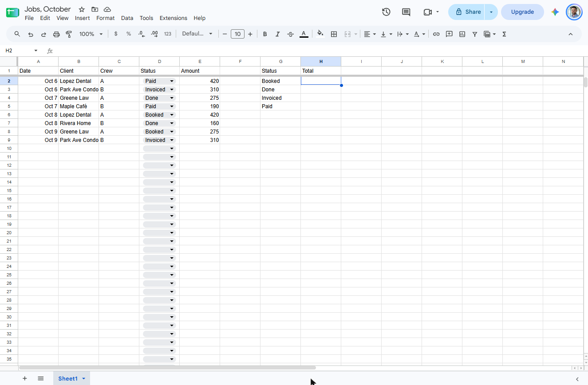Add a new sheet

[25, 378]
